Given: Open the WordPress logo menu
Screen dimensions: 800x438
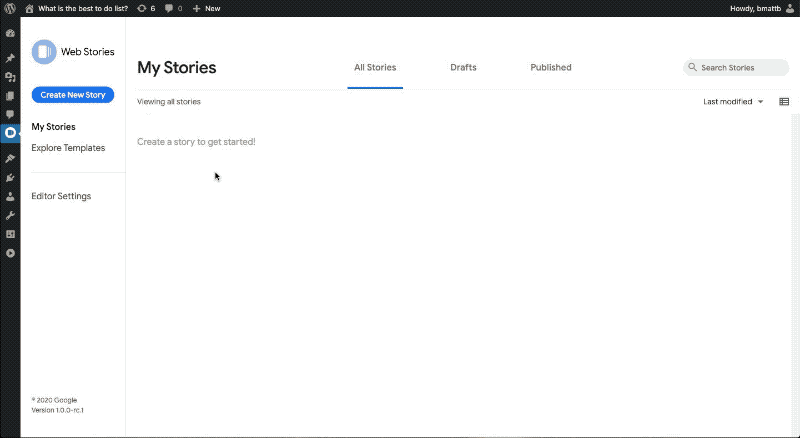Looking at the screenshot, I should (x=10, y=8).
